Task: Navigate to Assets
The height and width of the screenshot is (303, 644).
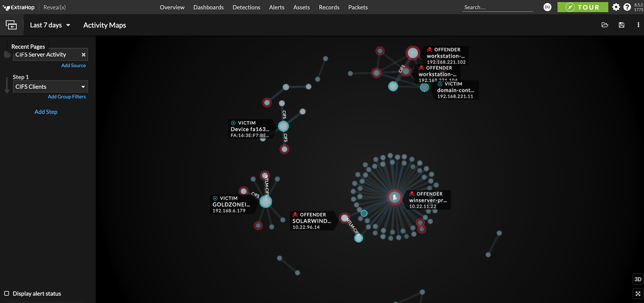Action: (x=301, y=7)
